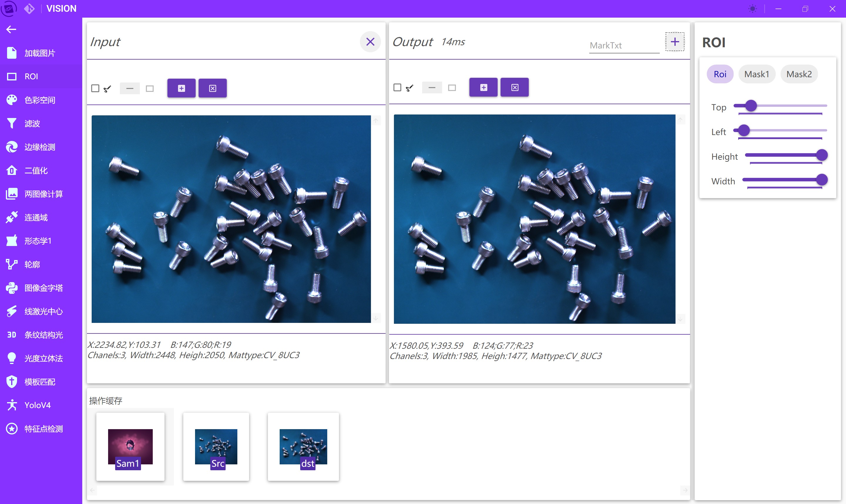Viewport: 846px width, 504px height.
Task: Select the Sam1 cached thumbnail
Action: tap(130, 446)
